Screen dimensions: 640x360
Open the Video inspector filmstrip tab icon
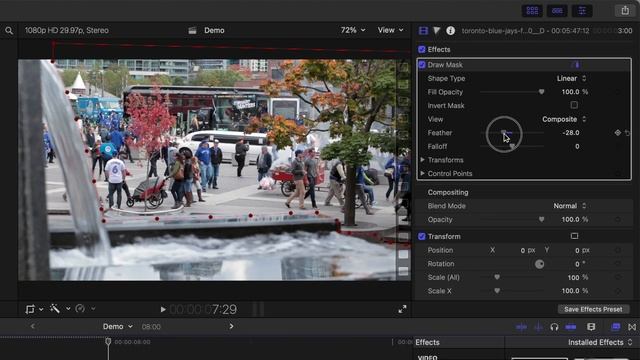[423, 31]
